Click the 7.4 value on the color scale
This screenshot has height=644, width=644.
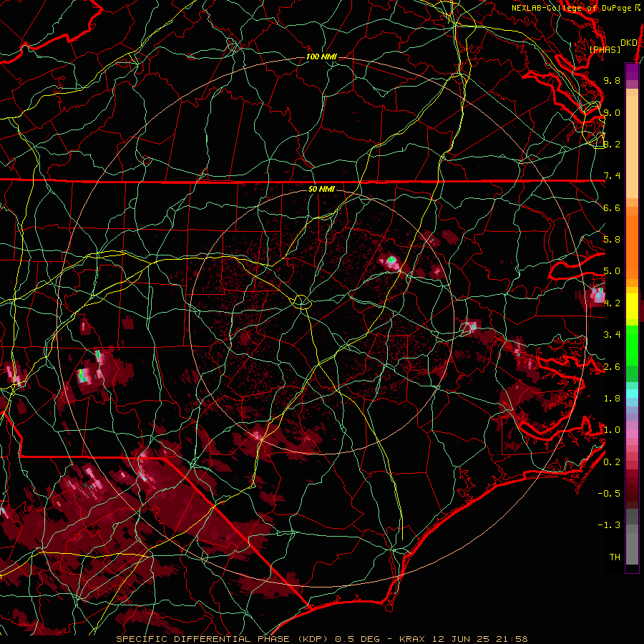point(612,176)
